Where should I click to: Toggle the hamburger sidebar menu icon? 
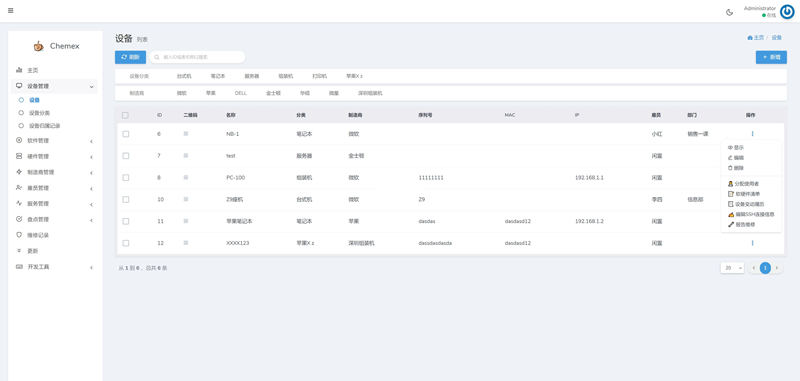(11, 11)
